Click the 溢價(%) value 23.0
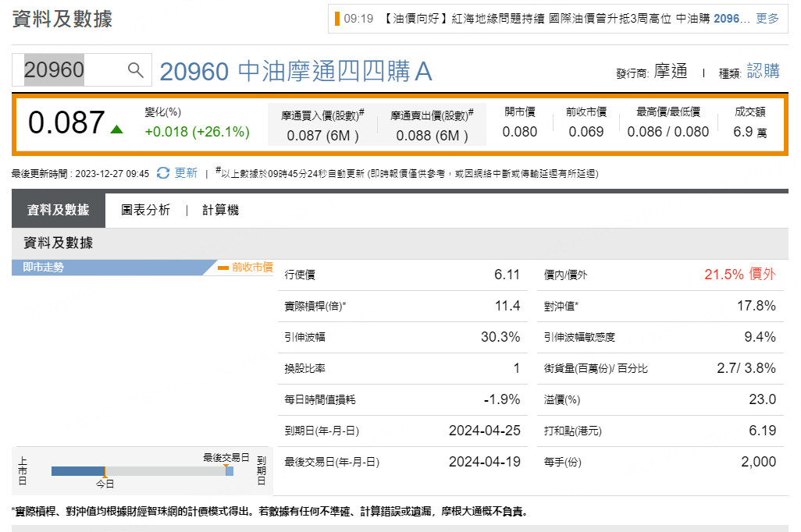Viewport: 801px width, 532px height. pos(762,399)
